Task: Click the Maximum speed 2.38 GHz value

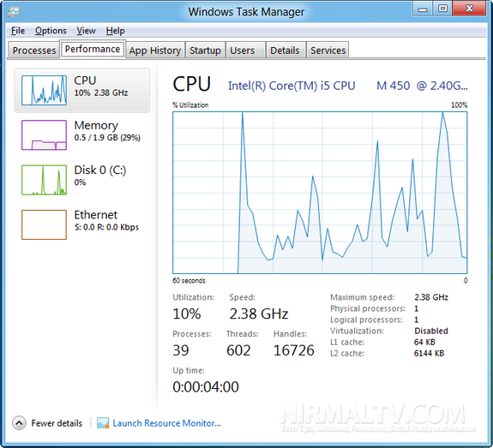Action: (x=431, y=297)
